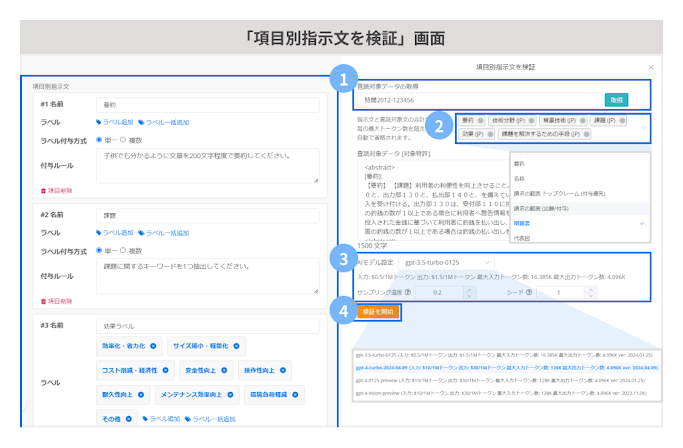683x448 pixels.
Task: Open the AIモデル設定 dropdown showing gpt-3.5-turbo-0125
Action: (x=450, y=262)
